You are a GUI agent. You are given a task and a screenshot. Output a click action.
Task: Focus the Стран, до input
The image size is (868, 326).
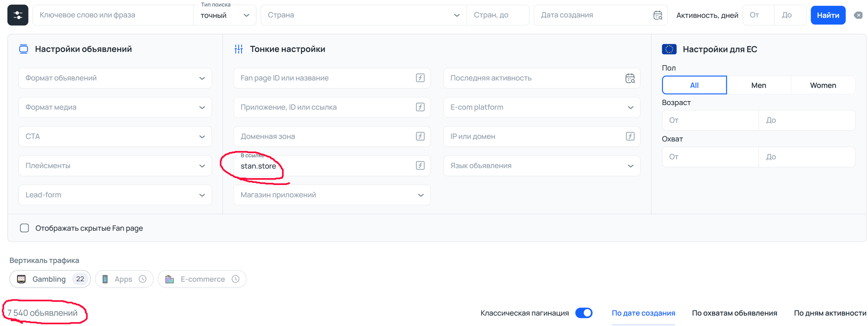coord(498,15)
